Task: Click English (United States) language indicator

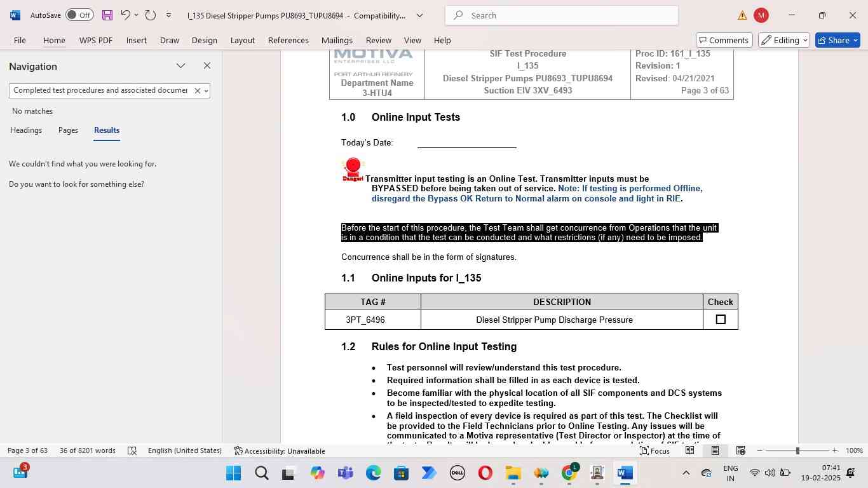Action: click(185, 451)
